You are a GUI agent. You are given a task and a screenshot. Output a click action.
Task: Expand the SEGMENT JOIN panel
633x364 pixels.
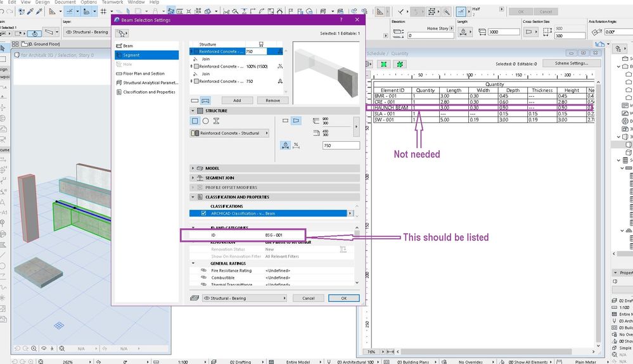tap(193, 178)
